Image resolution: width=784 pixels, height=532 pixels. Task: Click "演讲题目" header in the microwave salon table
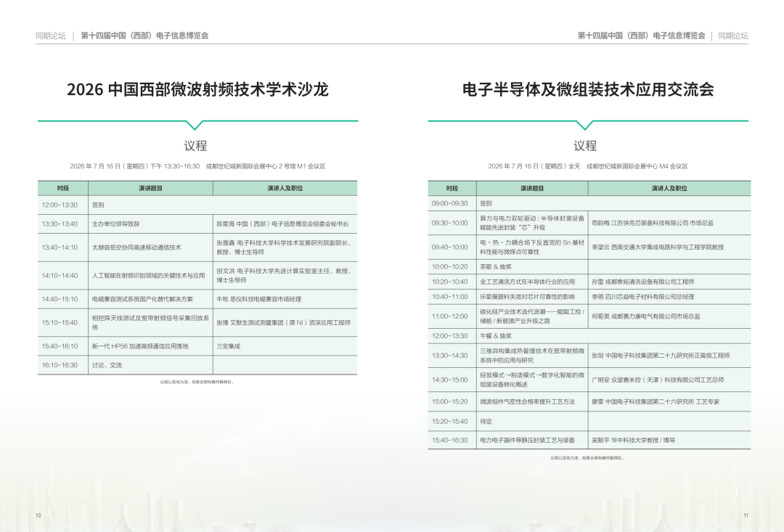pyautogui.click(x=150, y=189)
